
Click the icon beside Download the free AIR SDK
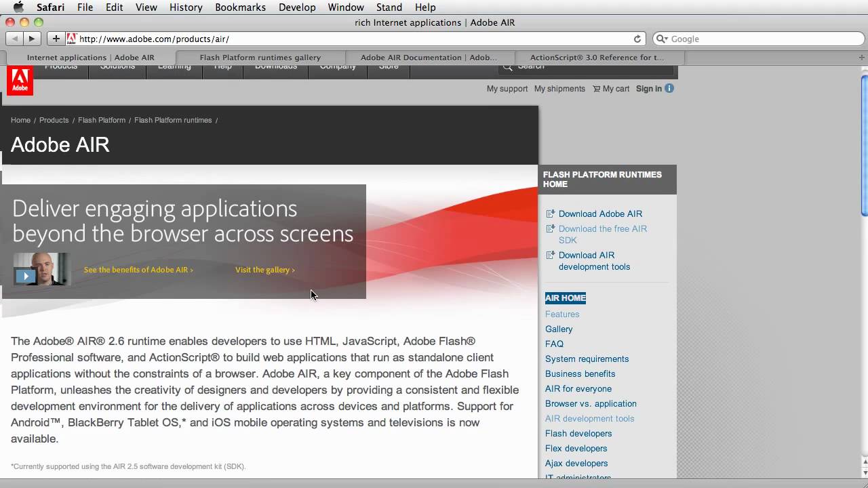click(550, 229)
